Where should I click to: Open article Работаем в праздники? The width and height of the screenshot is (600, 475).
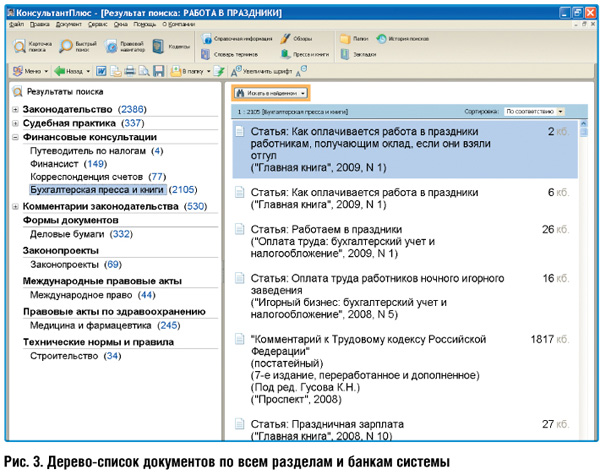coord(405,241)
